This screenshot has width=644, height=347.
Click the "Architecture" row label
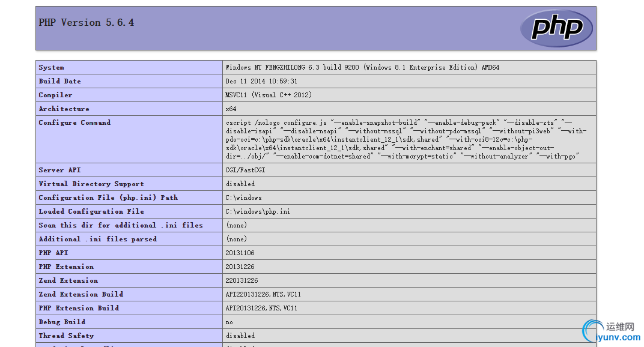pos(64,109)
